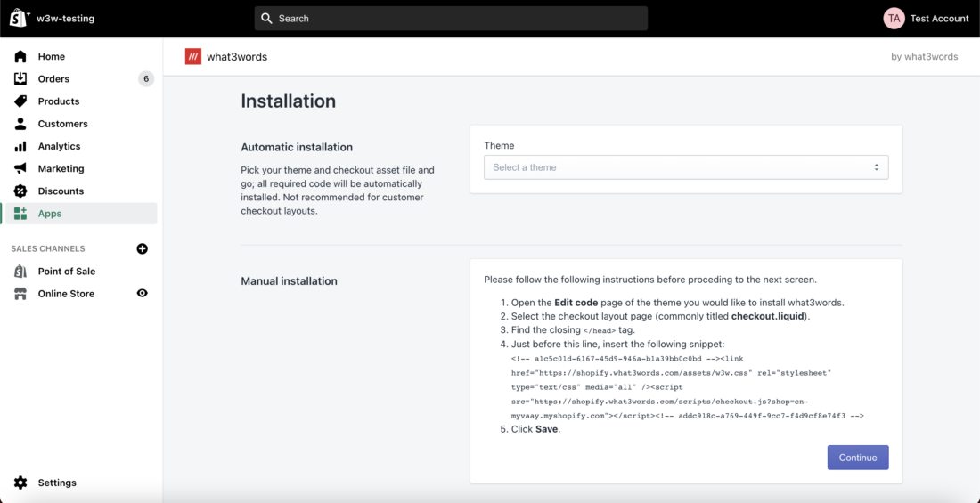Click the Theme field label
This screenshot has width=980, height=503.
[x=499, y=146]
